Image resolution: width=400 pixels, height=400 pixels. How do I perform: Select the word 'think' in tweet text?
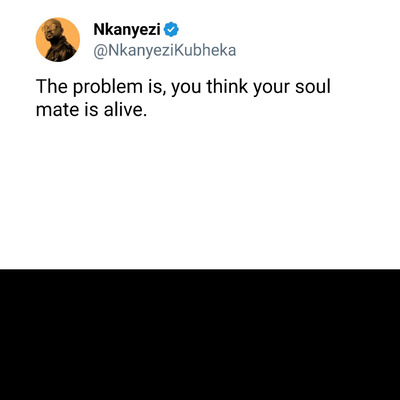(227, 86)
